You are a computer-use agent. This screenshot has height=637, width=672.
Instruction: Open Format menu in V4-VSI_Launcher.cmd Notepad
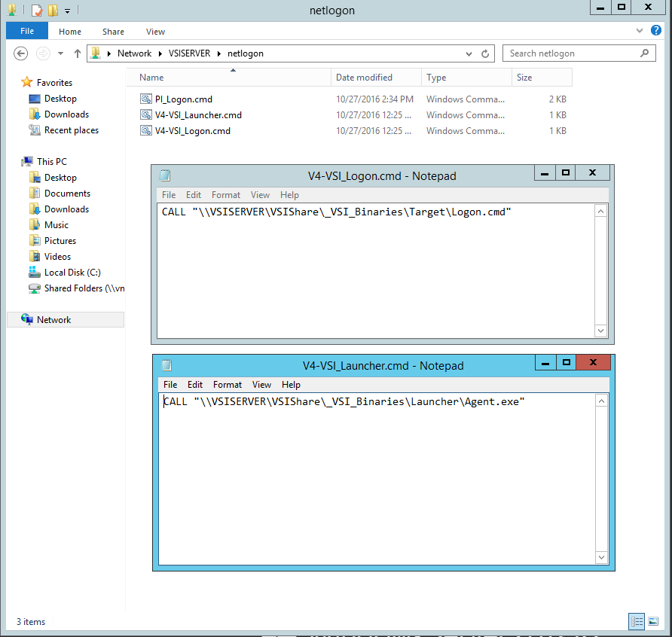pos(228,385)
